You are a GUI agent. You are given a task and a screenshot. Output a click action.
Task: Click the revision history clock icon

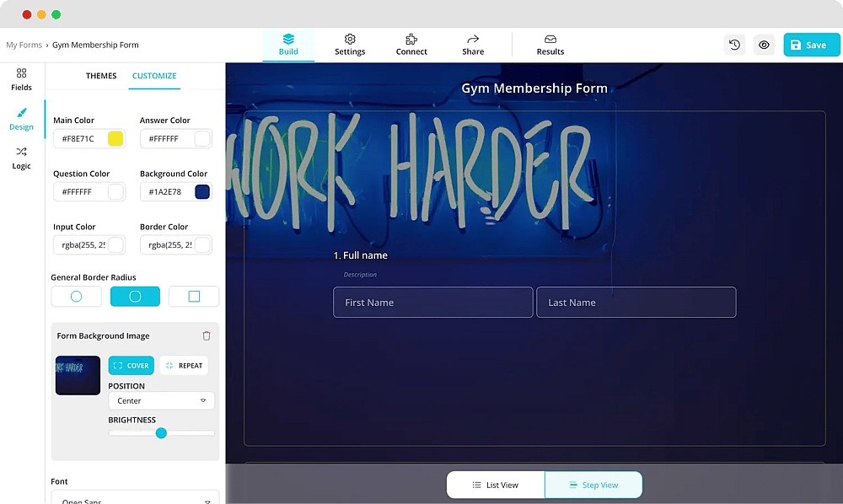(734, 45)
